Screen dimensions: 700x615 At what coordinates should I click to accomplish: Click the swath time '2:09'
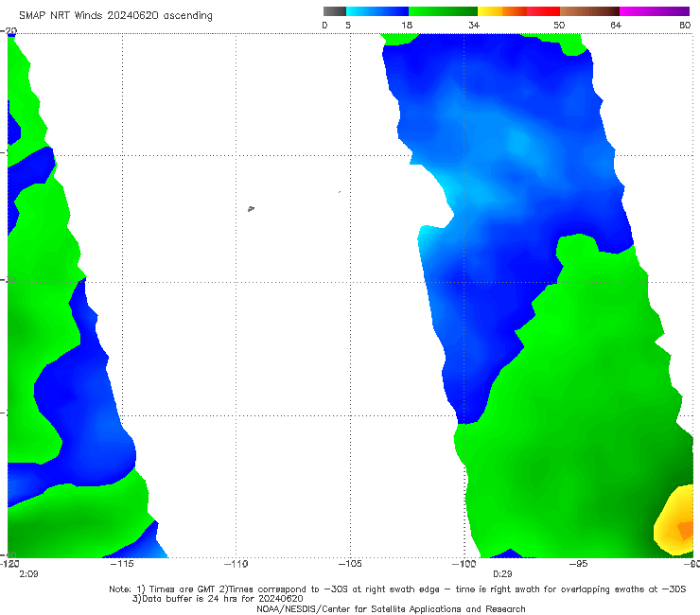tap(28, 574)
